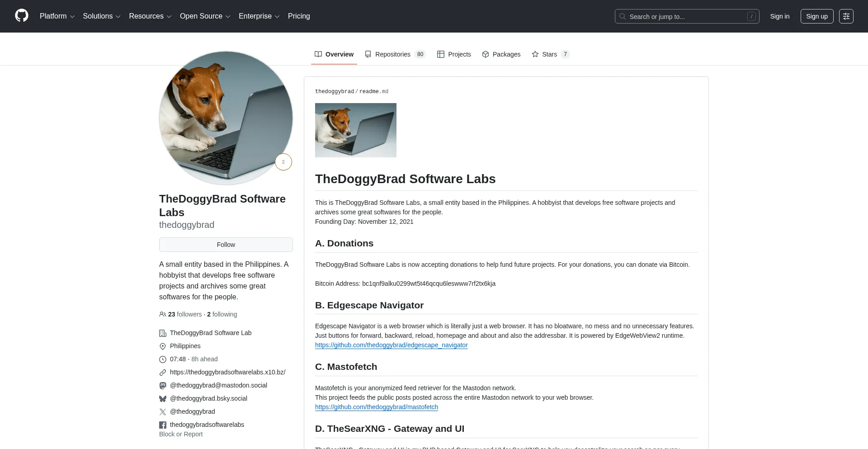Open the command palette icon top right
Image resolution: width=868 pixels, height=449 pixels.
[x=847, y=16]
